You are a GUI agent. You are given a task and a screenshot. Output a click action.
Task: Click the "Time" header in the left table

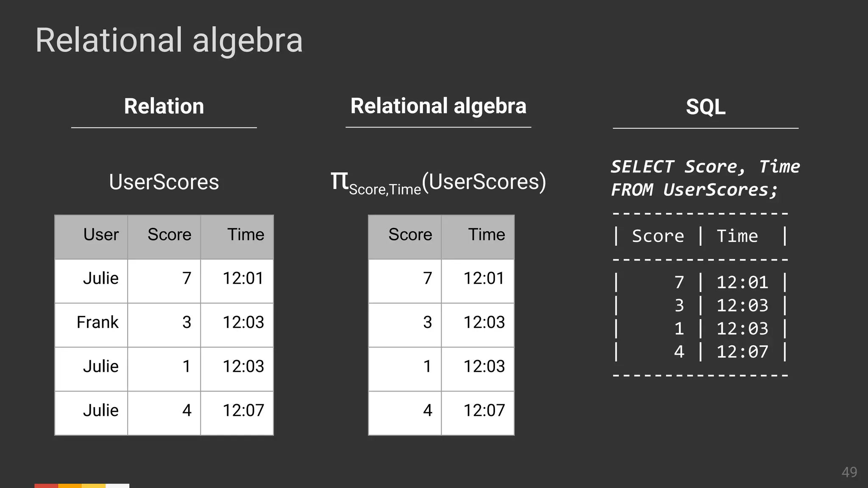pos(245,235)
